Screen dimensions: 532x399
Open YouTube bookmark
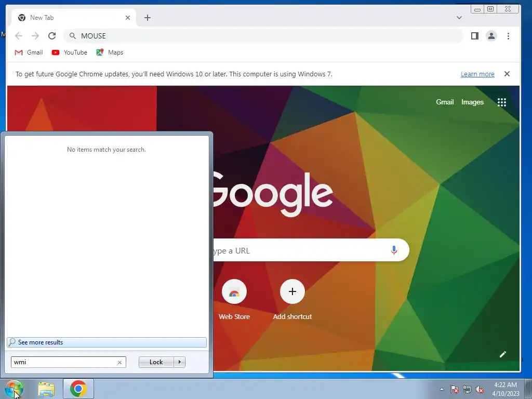70,52
